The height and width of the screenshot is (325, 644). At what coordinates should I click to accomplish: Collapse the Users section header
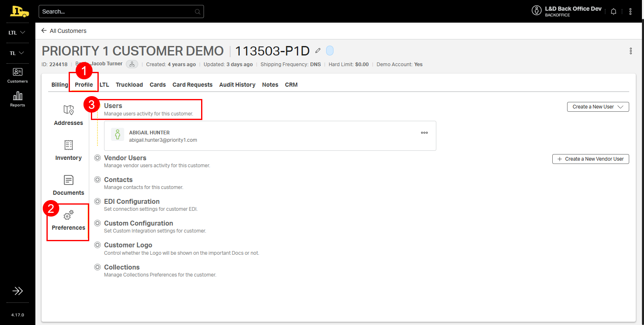(113, 106)
